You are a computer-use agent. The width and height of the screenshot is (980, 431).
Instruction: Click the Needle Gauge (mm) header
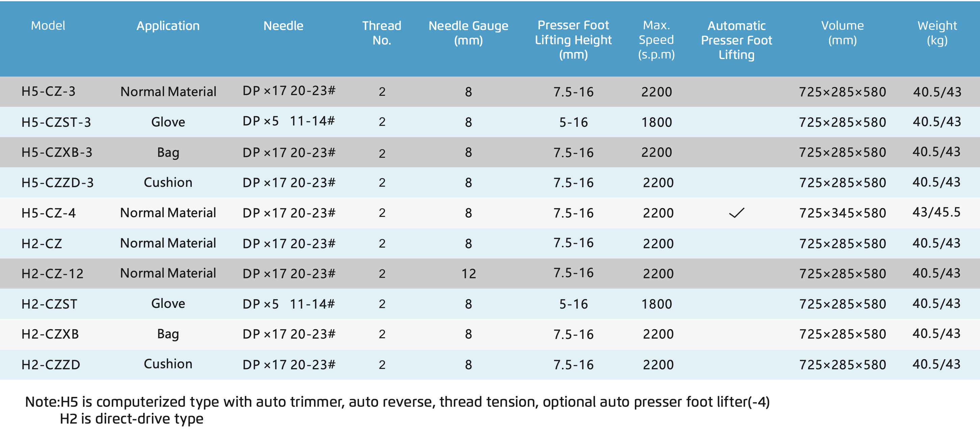[x=468, y=33]
